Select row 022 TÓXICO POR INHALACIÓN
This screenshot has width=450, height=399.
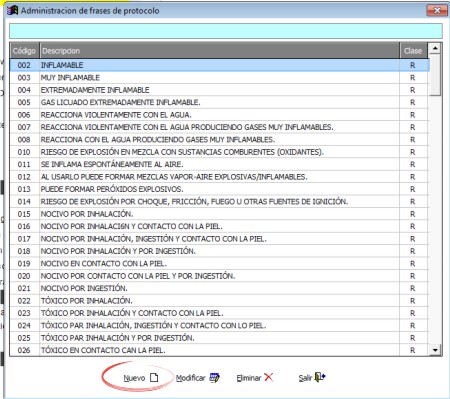219,301
